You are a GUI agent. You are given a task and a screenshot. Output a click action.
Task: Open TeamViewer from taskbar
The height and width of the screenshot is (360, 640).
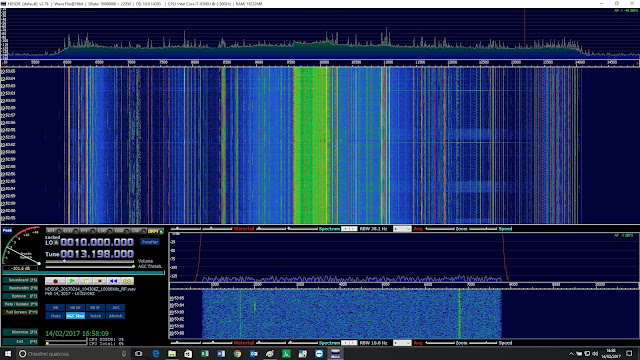(x=319, y=353)
